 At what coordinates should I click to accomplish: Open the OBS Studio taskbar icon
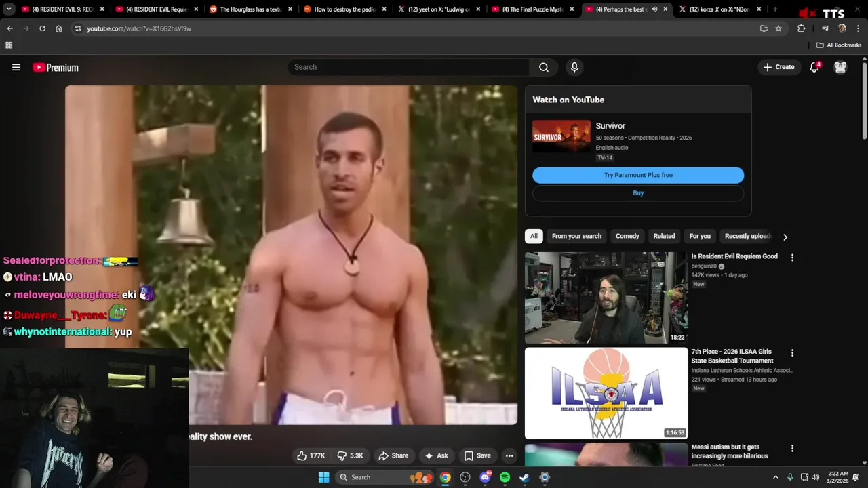465,477
